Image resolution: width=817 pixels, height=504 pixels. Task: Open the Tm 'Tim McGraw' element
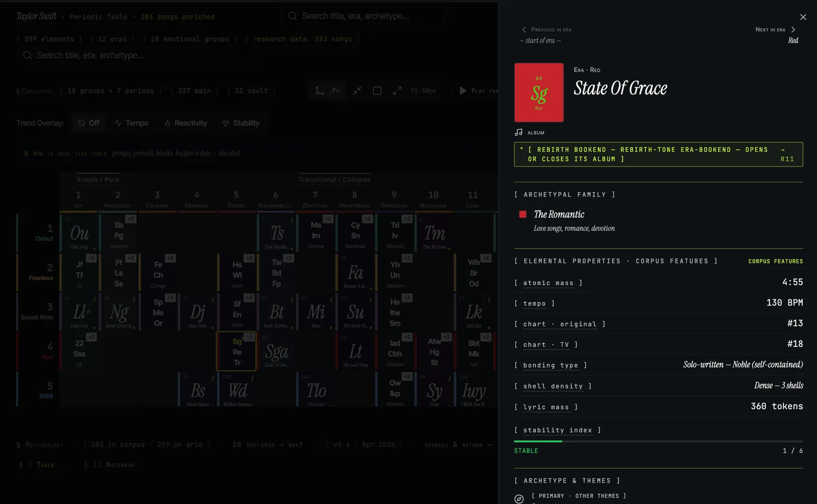click(435, 233)
